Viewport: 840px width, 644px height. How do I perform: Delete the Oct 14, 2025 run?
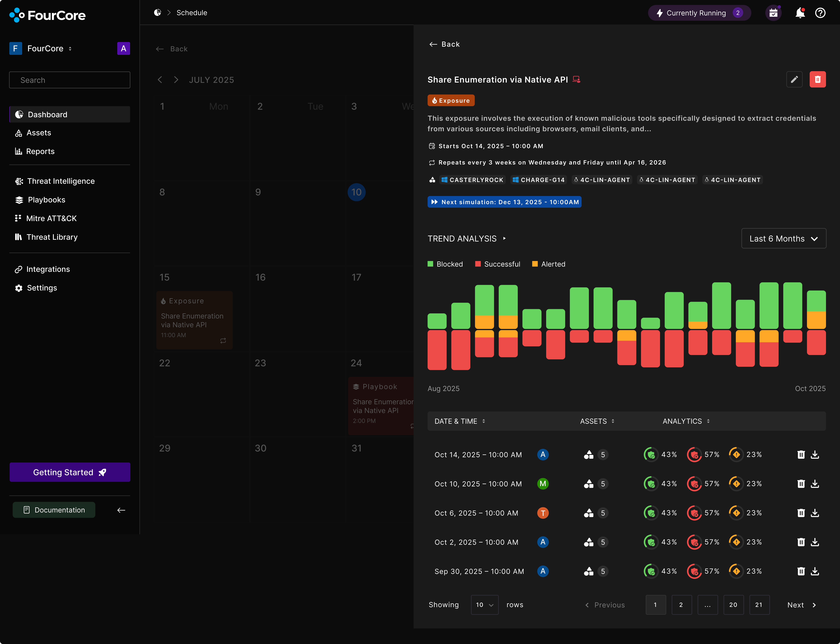point(801,455)
